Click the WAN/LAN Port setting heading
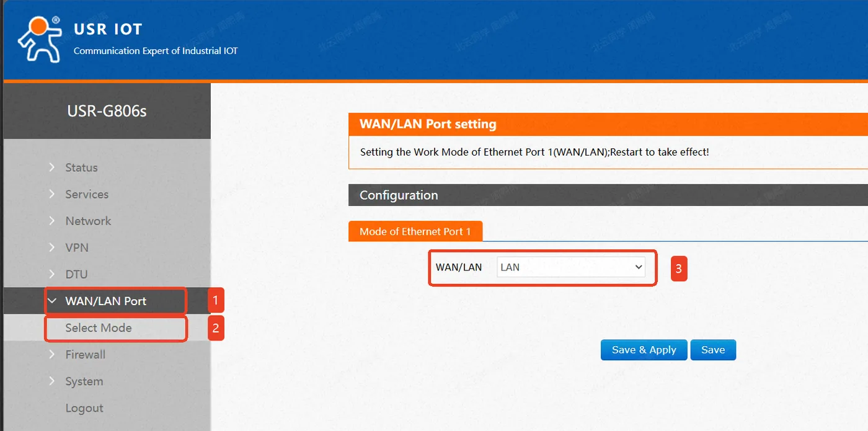This screenshot has width=868, height=431. [x=428, y=124]
